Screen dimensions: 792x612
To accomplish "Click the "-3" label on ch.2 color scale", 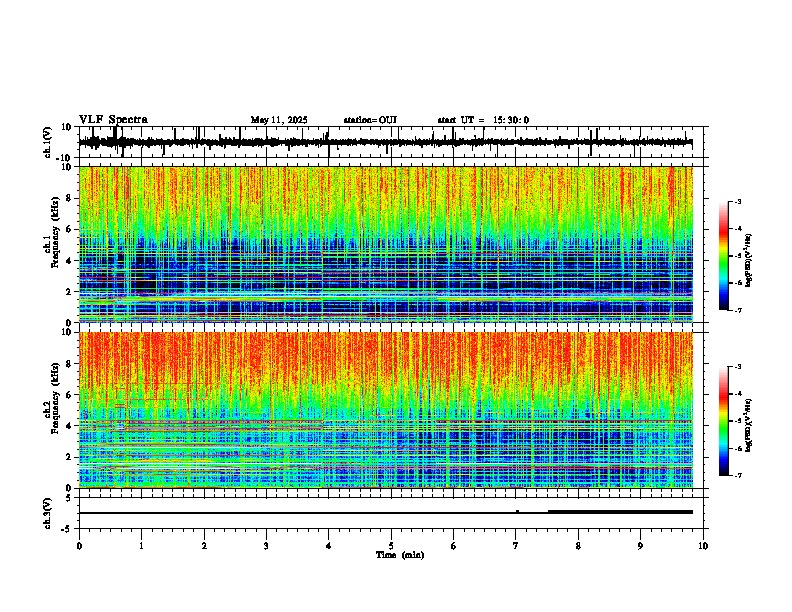I will click(x=738, y=367).
